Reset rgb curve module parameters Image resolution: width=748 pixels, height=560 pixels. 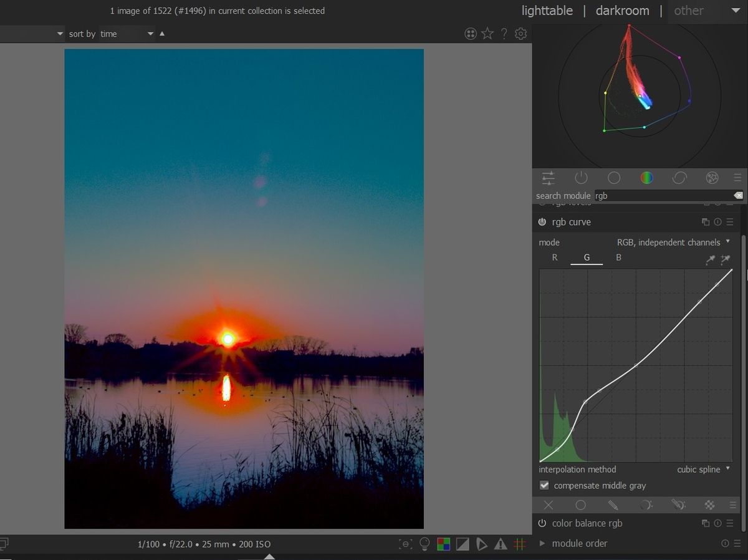717,222
